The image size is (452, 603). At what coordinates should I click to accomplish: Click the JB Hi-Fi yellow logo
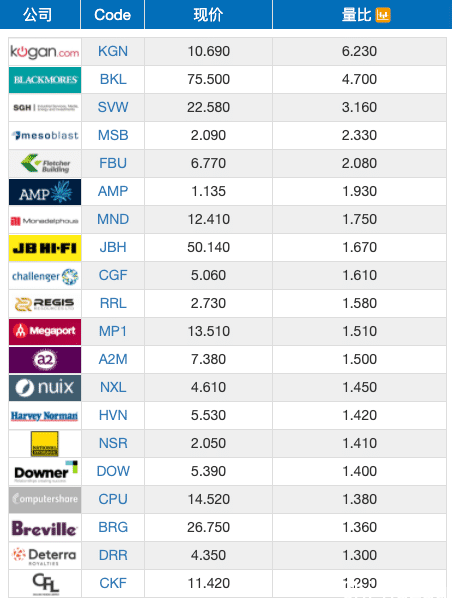(45, 248)
